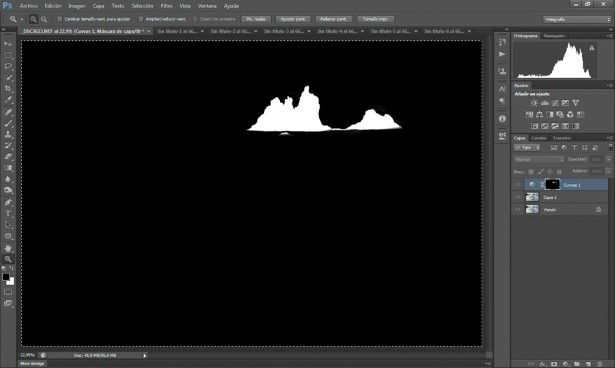This screenshot has width=615, height=368.
Task: Select the Rectangular Marquee tool
Action: (8, 55)
